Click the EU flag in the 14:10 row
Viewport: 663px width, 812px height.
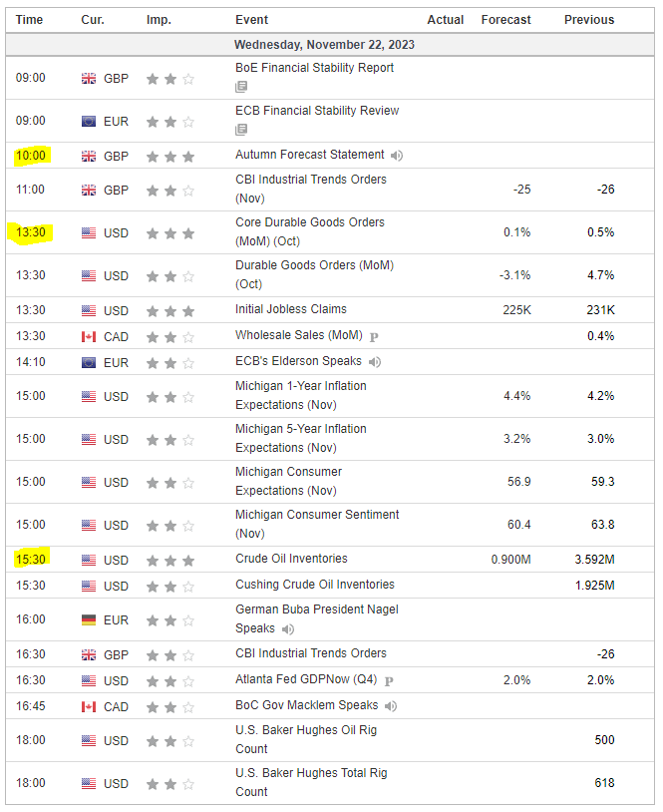89,362
